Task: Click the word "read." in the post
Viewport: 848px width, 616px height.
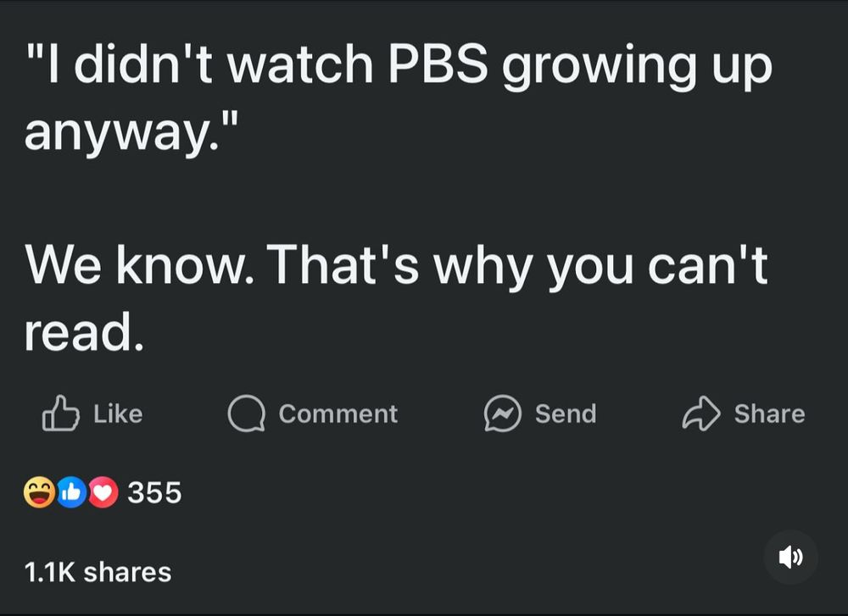Action: coord(84,330)
